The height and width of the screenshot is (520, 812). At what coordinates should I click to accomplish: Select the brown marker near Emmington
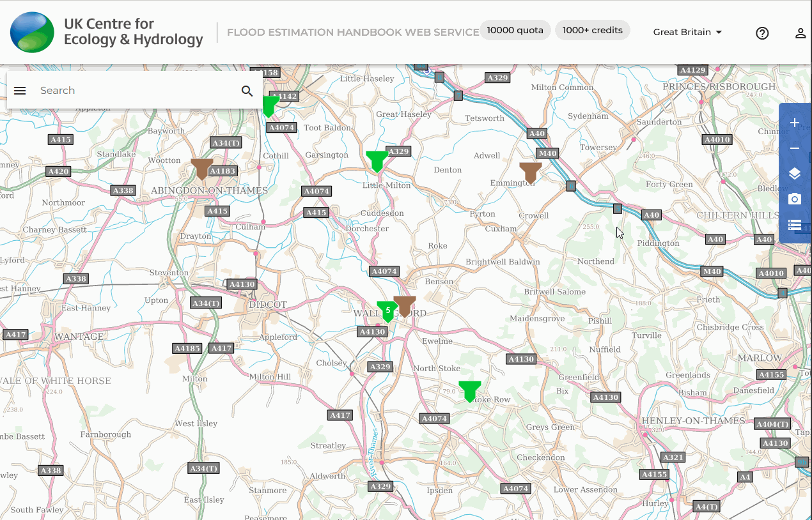coord(530,172)
